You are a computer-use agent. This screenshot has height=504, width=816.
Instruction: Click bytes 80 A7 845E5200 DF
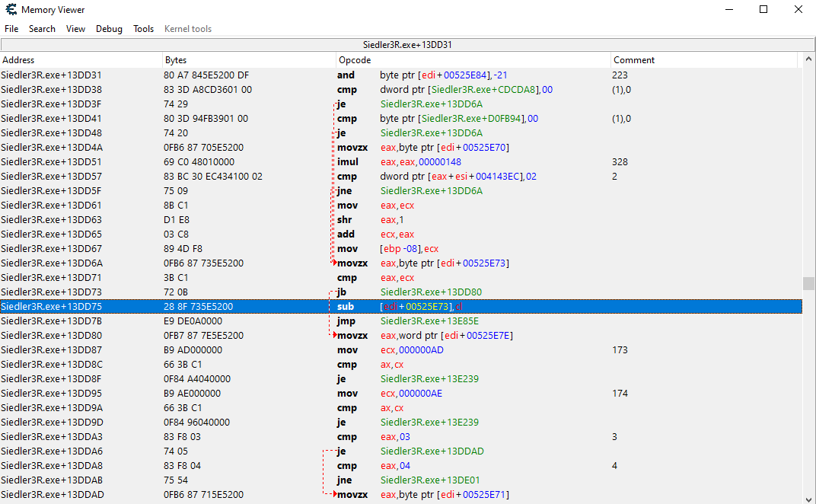[x=206, y=75]
